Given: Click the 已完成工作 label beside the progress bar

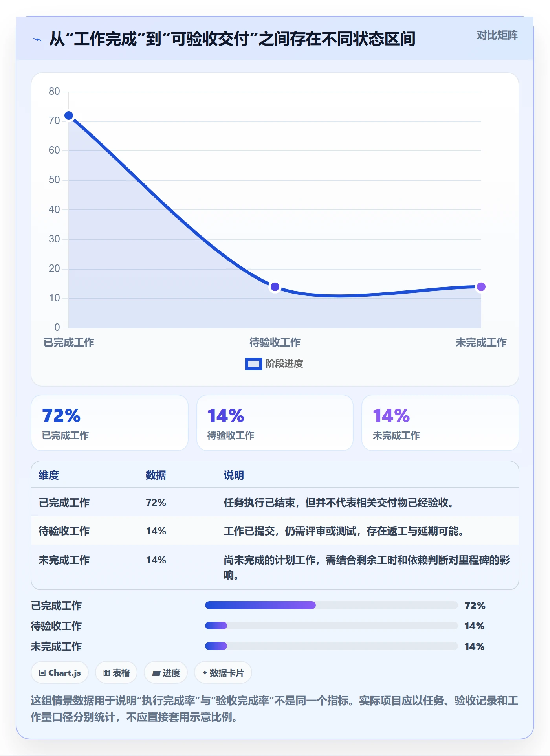Looking at the screenshot, I should click(x=56, y=606).
